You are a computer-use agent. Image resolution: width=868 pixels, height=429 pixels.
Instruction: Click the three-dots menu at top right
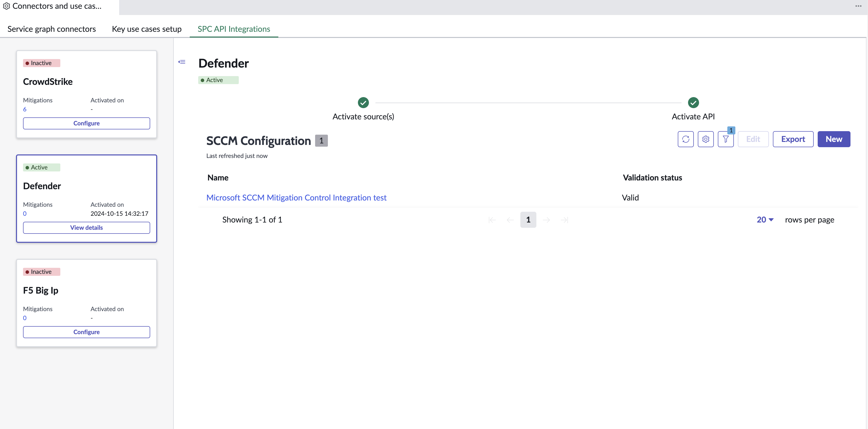(x=858, y=6)
